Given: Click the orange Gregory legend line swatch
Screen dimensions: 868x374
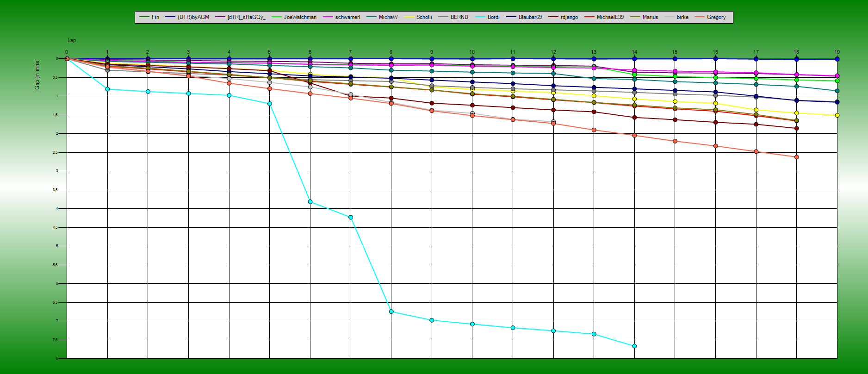Looking at the screenshot, I should 699,17.
